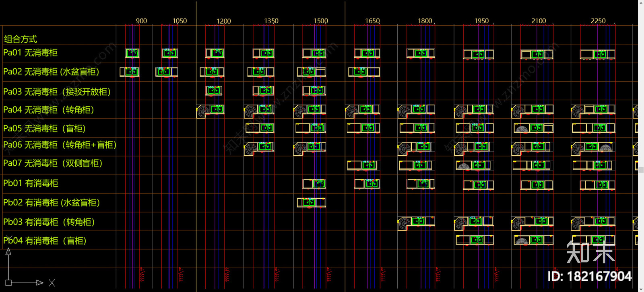Select the 1350 column dimension text
Image resolution: width=644 pixels, height=292 pixels.
(x=271, y=21)
